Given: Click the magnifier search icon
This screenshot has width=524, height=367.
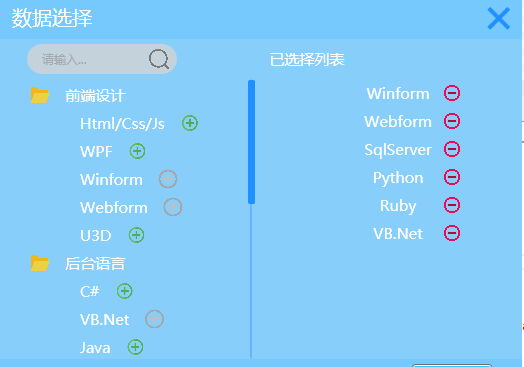Looking at the screenshot, I should point(159,59).
